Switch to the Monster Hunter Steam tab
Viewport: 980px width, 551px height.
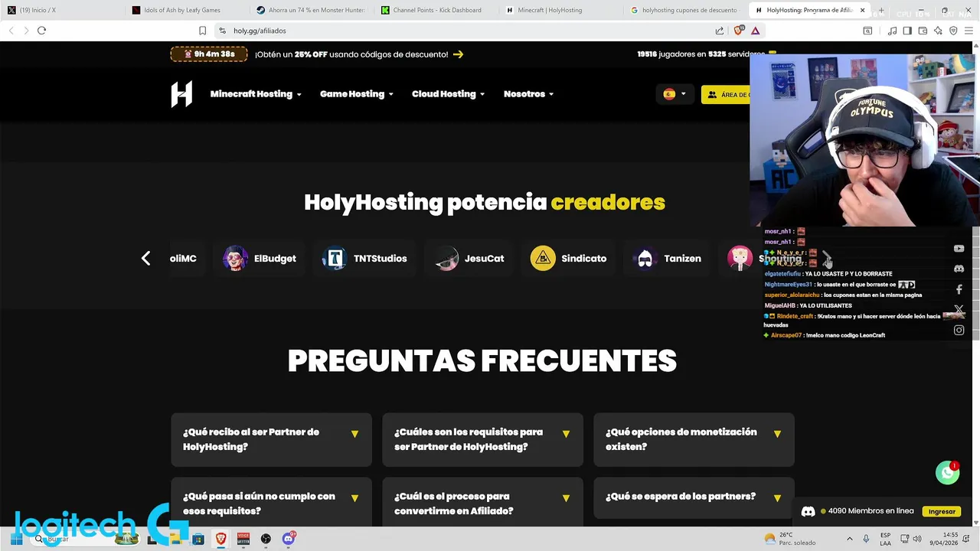click(x=311, y=10)
